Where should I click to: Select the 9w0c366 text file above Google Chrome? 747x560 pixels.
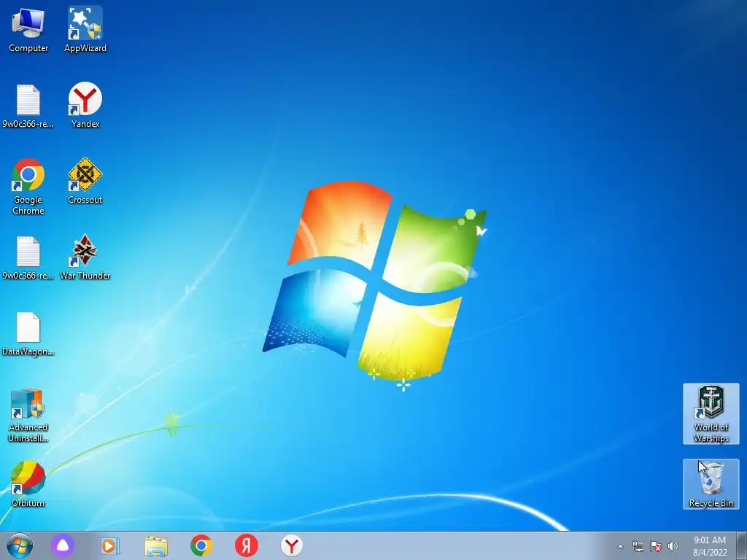point(28,106)
